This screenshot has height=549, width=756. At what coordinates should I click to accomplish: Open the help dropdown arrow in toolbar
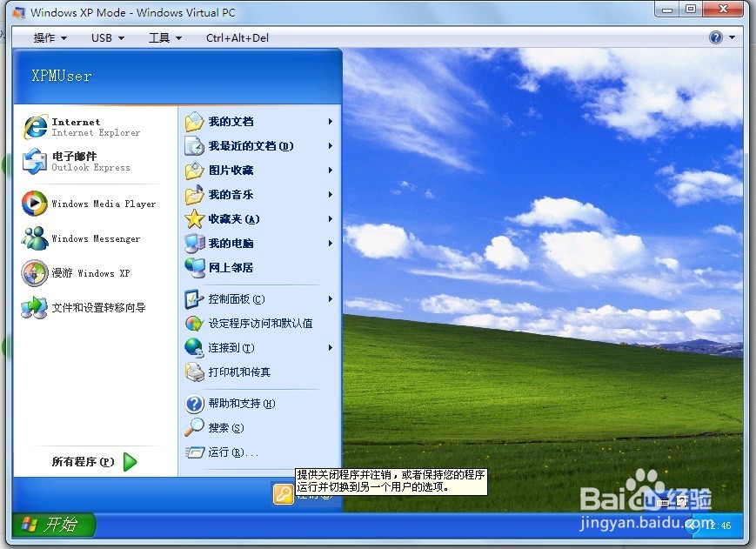point(732,37)
